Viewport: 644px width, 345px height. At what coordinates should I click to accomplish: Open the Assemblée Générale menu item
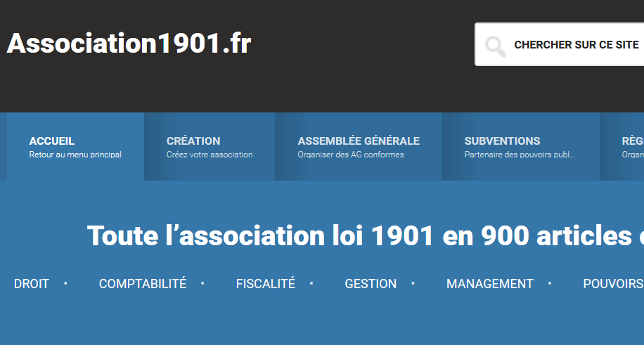(x=359, y=147)
